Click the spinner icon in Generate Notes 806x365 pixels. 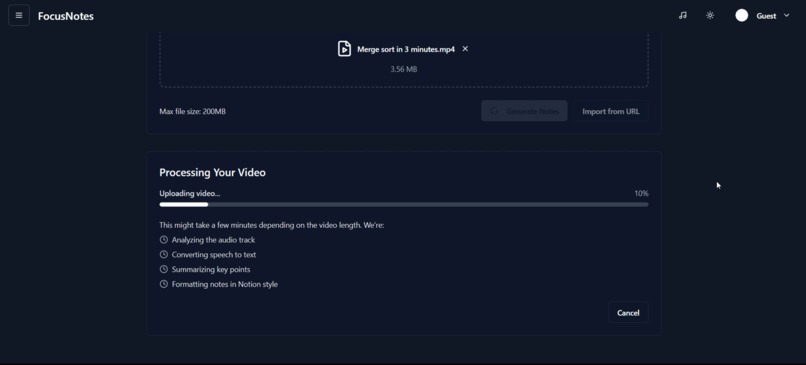click(494, 111)
